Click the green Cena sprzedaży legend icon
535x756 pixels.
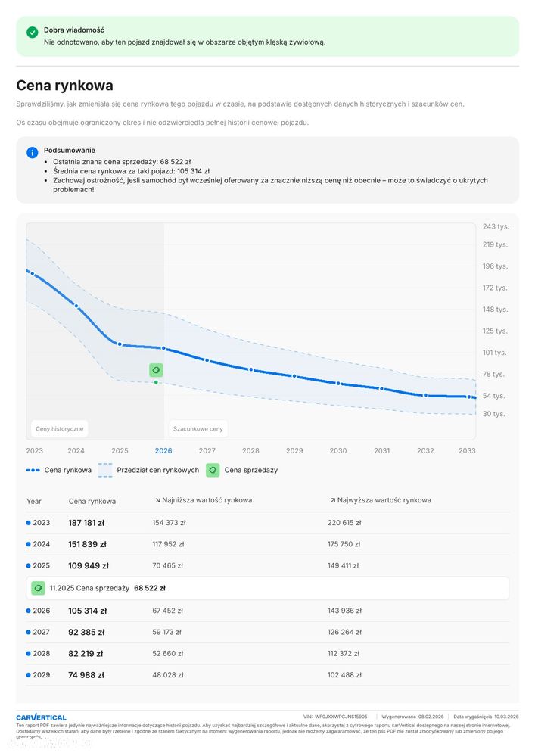213,470
